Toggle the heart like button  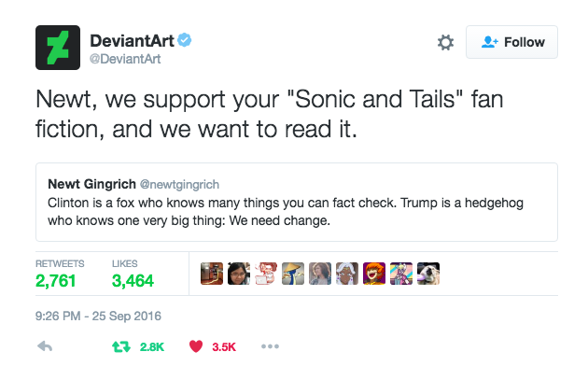coord(196,346)
